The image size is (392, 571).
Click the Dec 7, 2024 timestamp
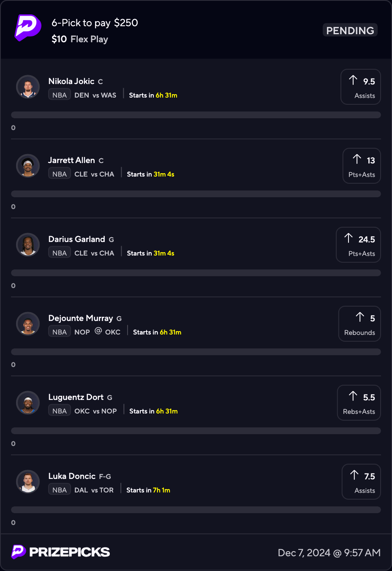(x=329, y=553)
